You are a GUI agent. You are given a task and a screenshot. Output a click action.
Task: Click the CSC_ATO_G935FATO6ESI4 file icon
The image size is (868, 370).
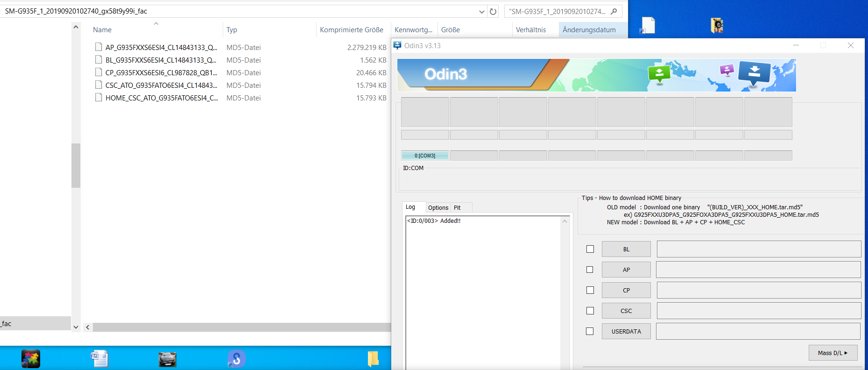tap(99, 85)
